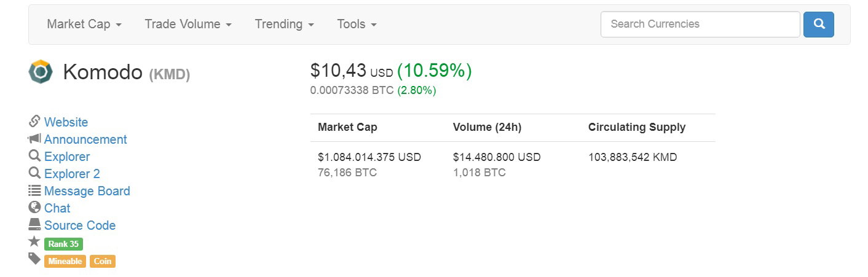Click the tag icon beside Mineable

(x=34, y=259)
